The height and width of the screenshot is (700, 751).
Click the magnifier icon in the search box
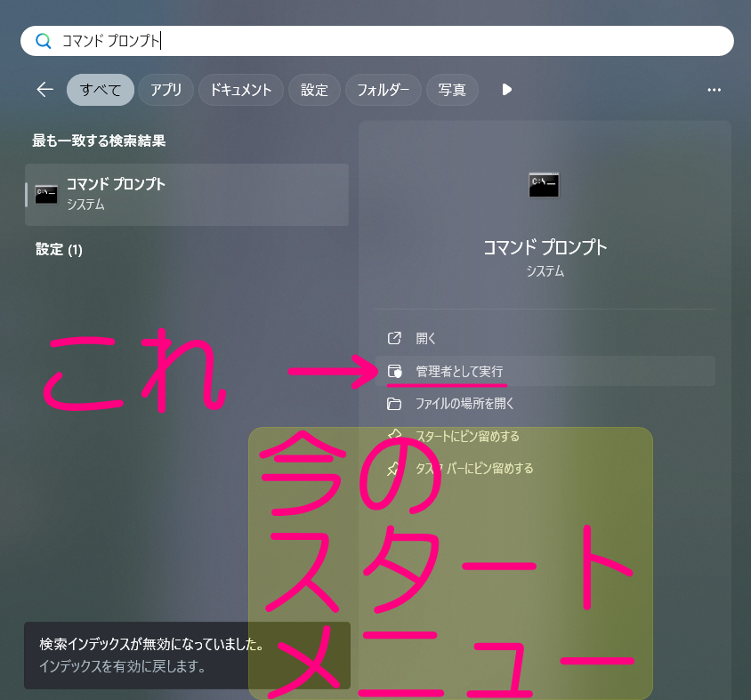pyautogui.click(x=43, y=41)
